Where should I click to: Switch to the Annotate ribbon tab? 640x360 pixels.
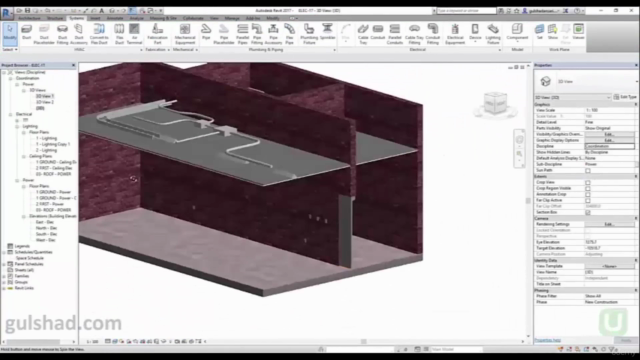(x=115, y=18)
